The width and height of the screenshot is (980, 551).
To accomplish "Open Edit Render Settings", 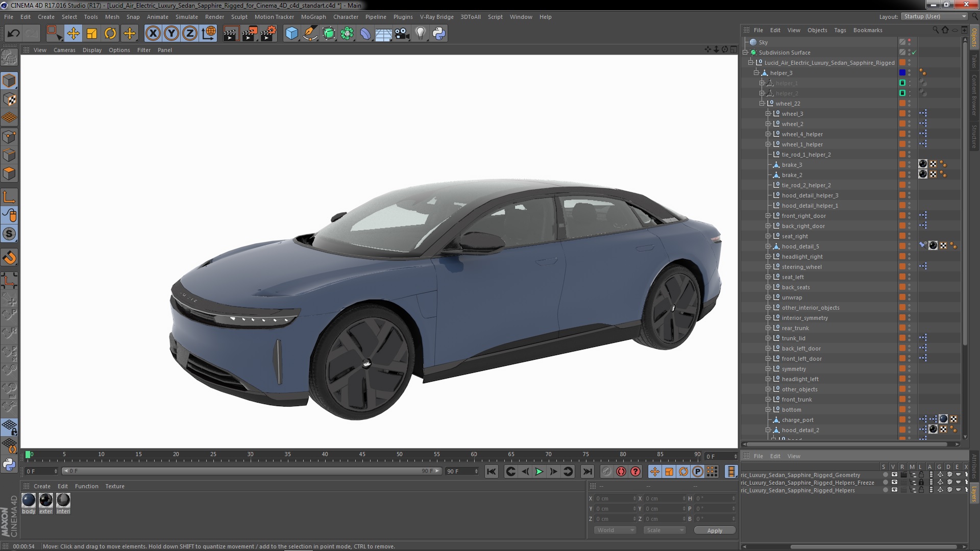I will [268, 34].
